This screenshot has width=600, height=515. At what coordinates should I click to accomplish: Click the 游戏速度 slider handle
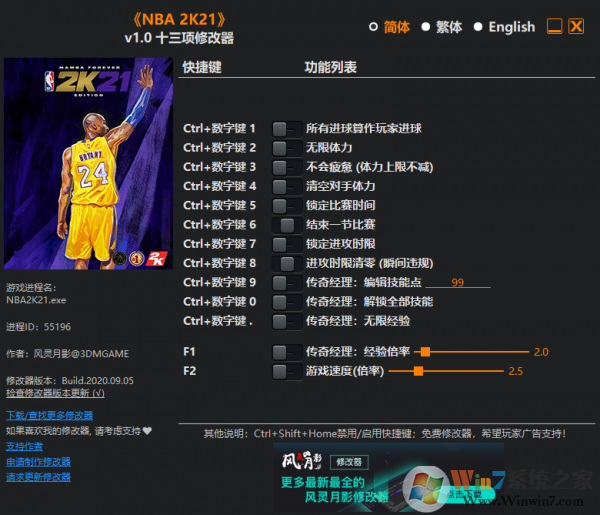(x=418, y=371)
